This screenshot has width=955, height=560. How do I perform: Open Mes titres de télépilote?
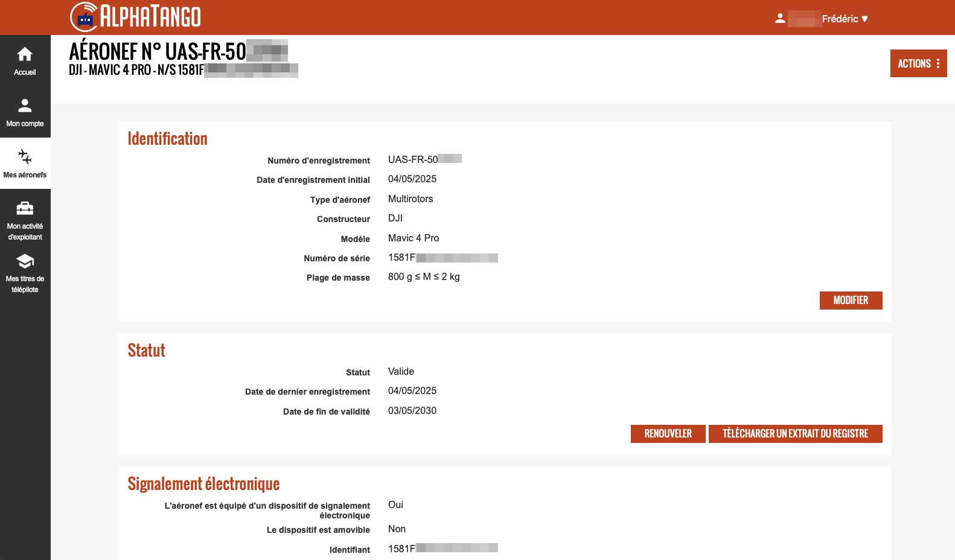pos(25,274)
